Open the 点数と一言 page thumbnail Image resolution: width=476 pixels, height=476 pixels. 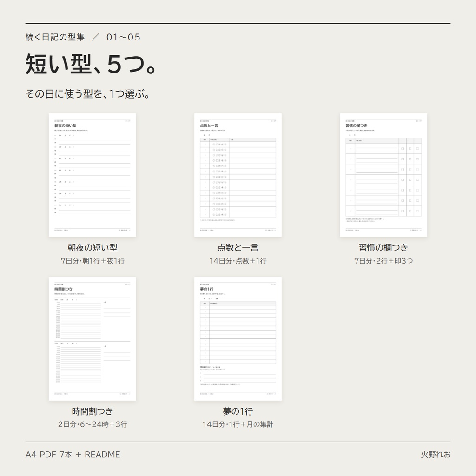point(238,175)
